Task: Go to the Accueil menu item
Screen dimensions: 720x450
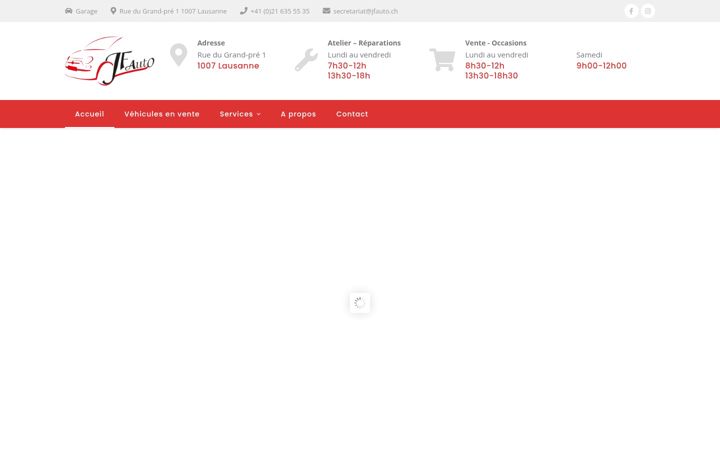Action: click(90, 114)
